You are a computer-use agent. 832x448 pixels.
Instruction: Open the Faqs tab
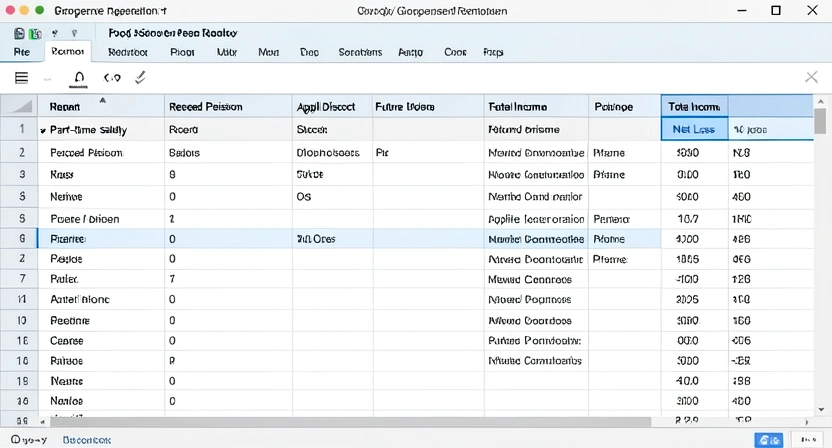(x=493, y=52)
